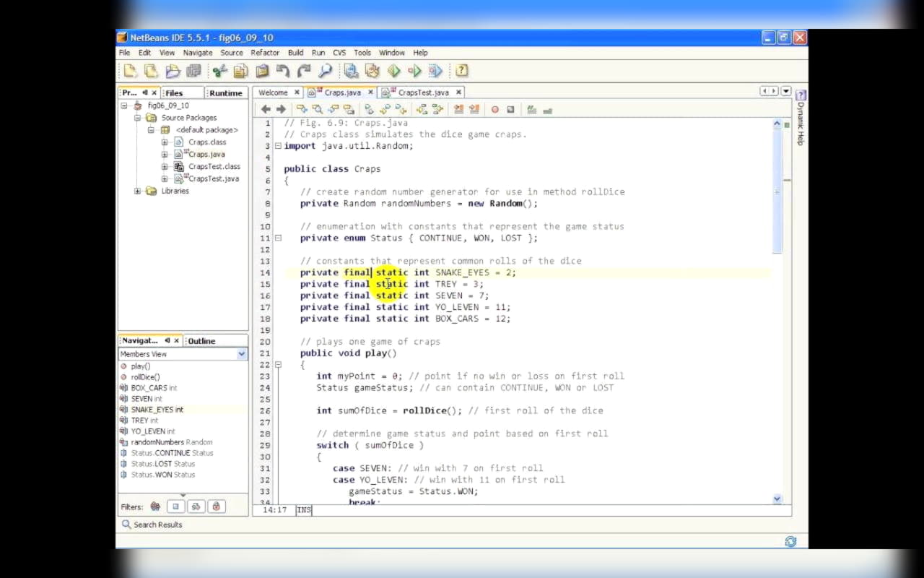
Task: Click the Redo arrow icon
Action: point(304,71)
